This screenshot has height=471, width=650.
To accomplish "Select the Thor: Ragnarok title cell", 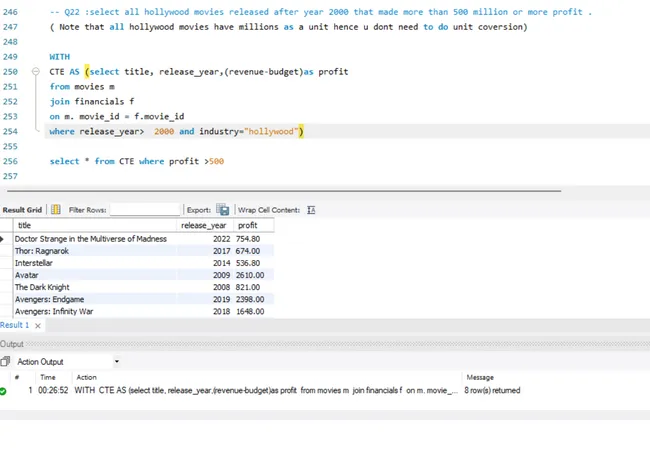I will [x=95, y=251].
